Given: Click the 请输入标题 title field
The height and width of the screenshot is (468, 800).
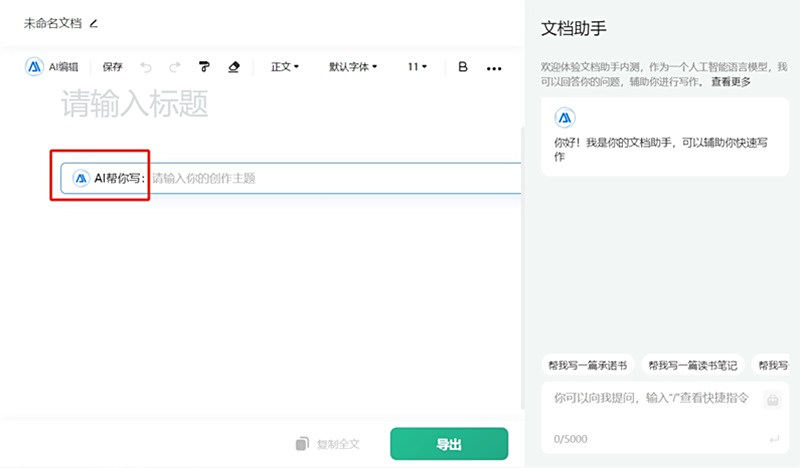Looking at the screenshot, I should tap(135, 104).
